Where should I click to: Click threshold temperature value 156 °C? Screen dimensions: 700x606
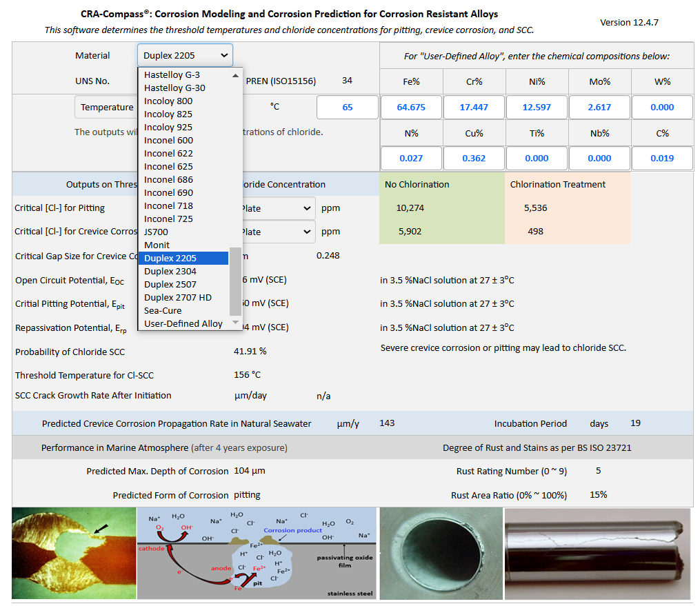point(248,375)
